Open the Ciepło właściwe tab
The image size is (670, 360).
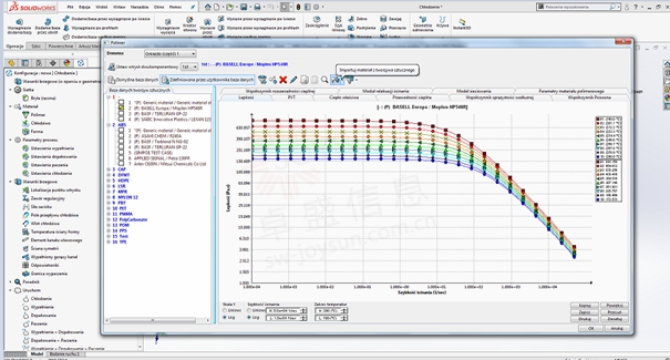(344, 98)
